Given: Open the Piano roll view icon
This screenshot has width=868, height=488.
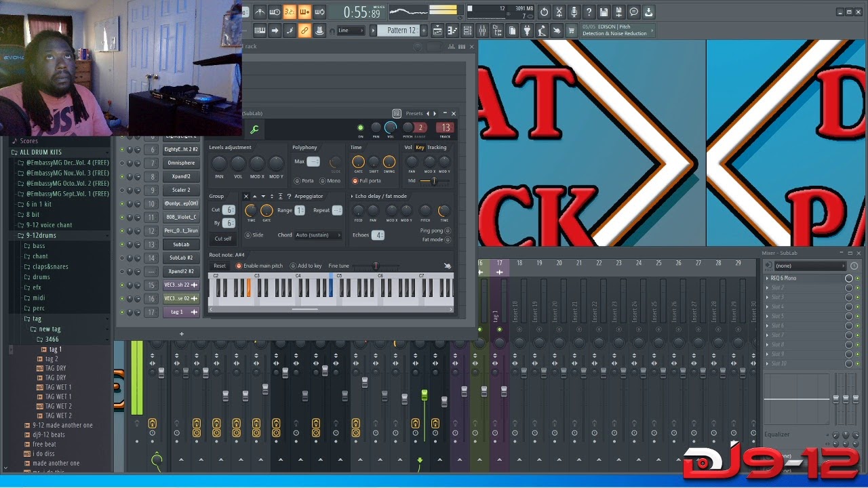Looking at the screenshot, I should tap(452, 30).
